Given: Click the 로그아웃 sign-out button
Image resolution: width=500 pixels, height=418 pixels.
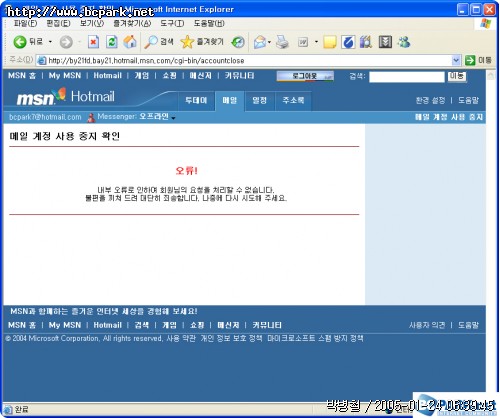Looking at the screenshot, I should (305, 76).
